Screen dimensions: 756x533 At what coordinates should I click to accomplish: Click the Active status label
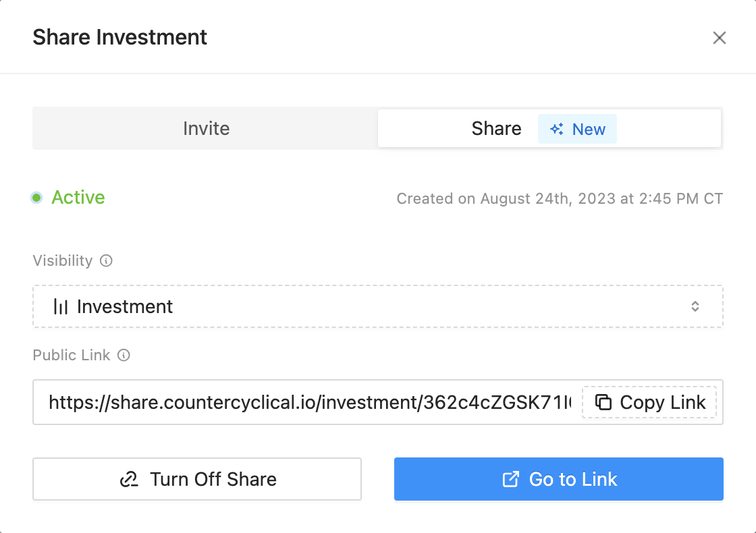(78, 198)
